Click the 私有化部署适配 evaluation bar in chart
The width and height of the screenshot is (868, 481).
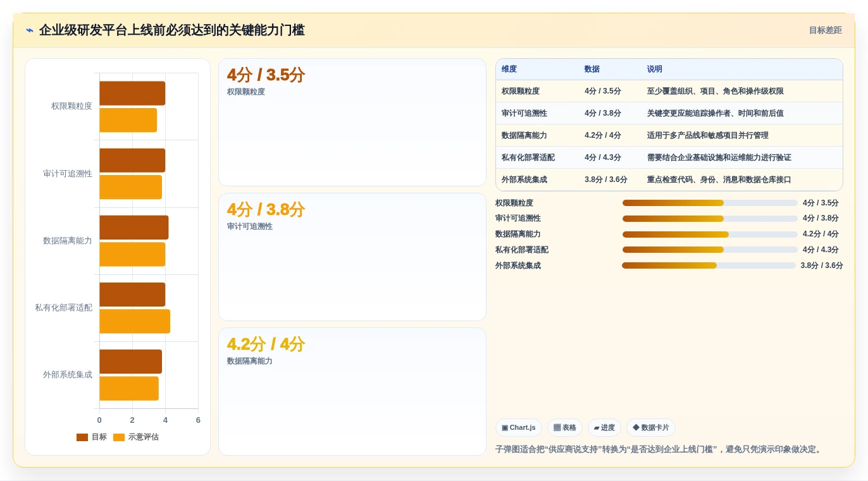(x=135, y=321)
